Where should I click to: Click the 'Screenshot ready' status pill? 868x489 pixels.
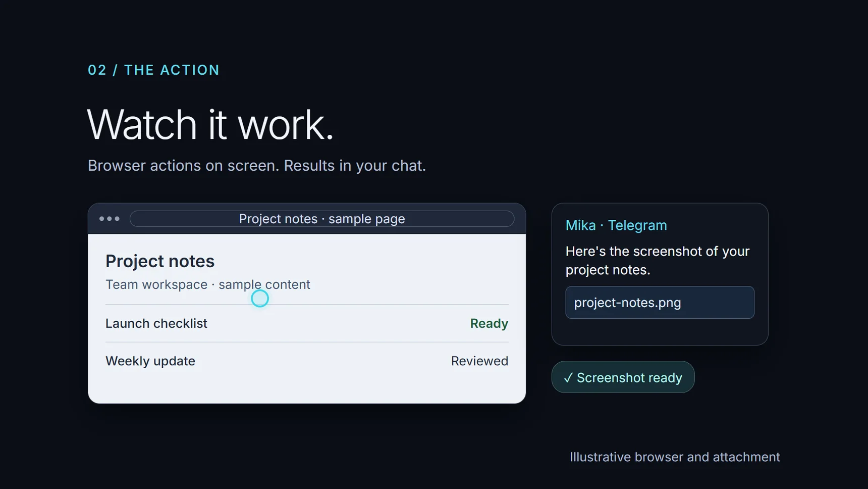coord(623,377)
